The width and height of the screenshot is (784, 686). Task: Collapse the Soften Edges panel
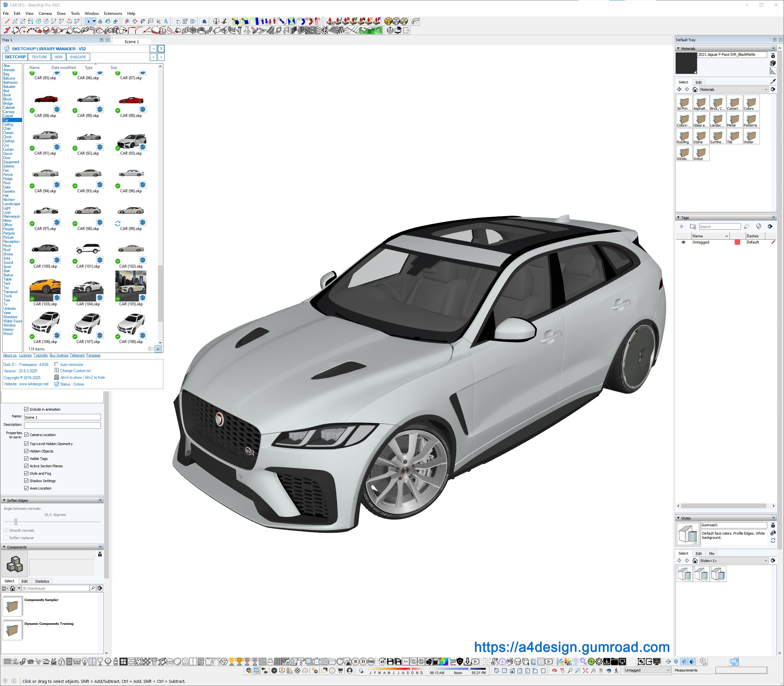pyautogui.click(x=4, y=500)
